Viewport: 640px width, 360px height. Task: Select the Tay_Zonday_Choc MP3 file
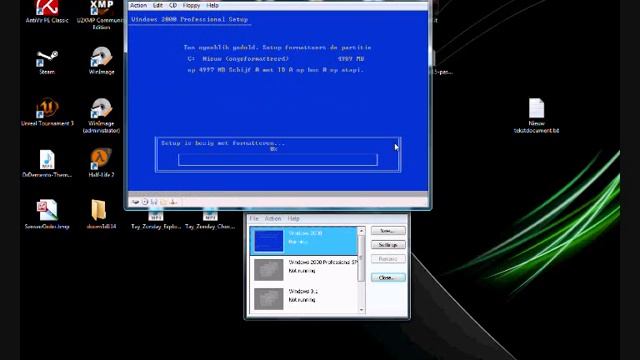pos(210,218)
